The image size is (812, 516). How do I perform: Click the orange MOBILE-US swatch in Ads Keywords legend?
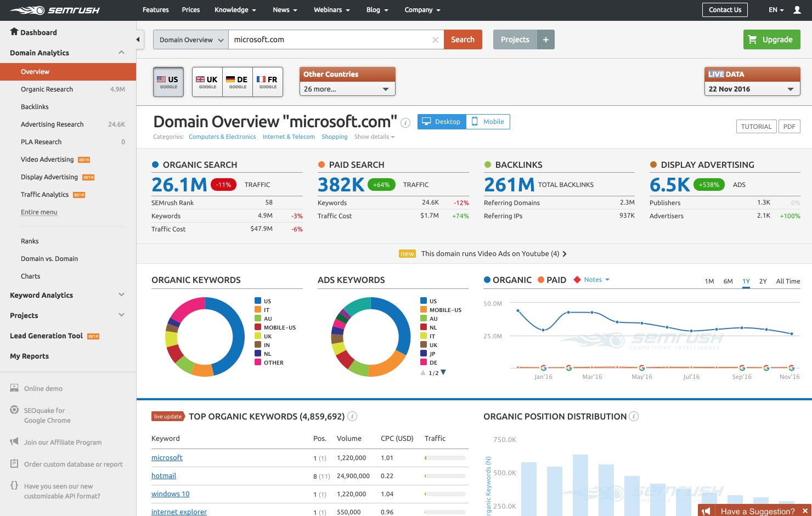(424, 309)
